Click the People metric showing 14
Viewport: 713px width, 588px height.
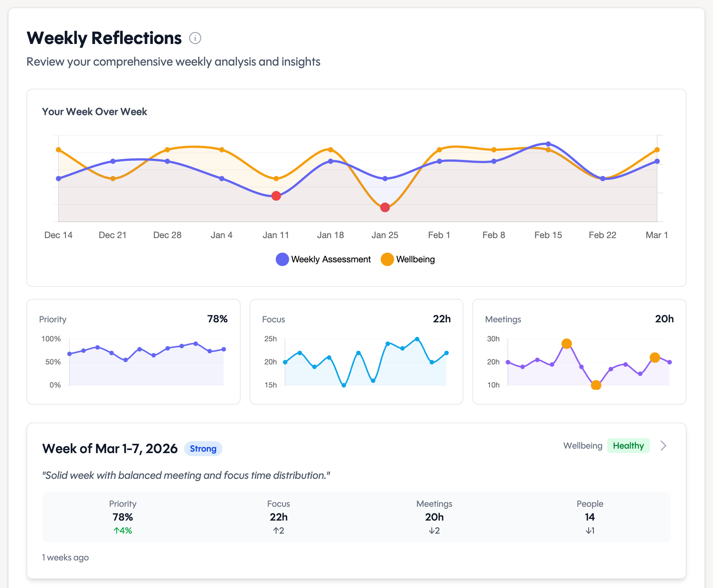590,517
